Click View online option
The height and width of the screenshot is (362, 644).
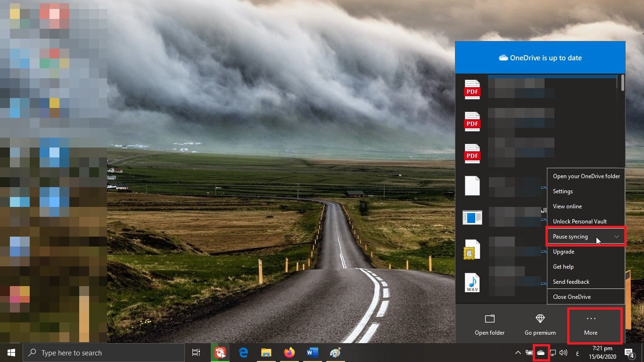[567, 206]
